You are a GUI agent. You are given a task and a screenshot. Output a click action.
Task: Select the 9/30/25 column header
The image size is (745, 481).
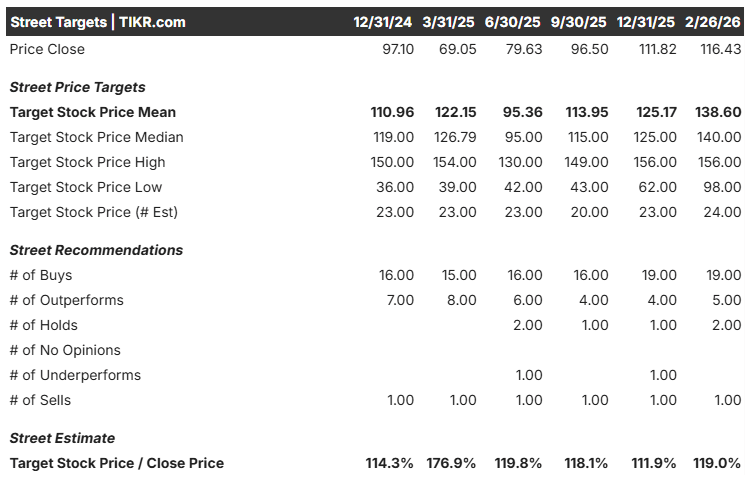578,22
